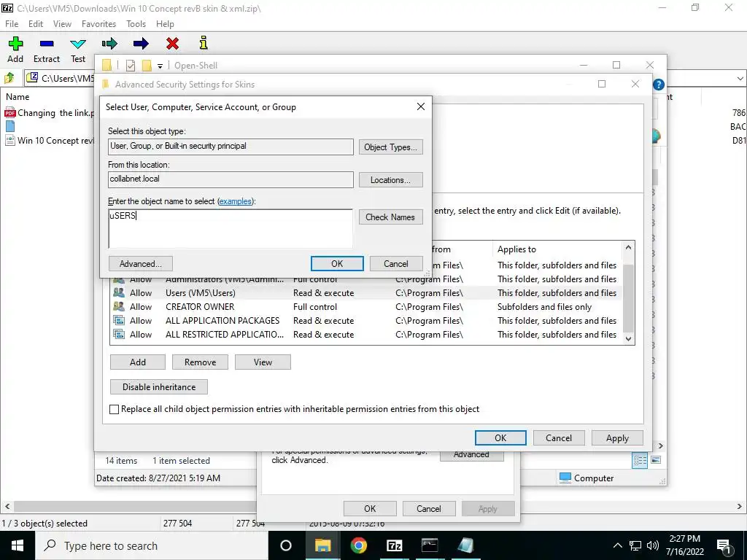This screenshot has width=747, height=560.
Task: Open the Tools menu in 7-Zip
Action: point(136,24)
